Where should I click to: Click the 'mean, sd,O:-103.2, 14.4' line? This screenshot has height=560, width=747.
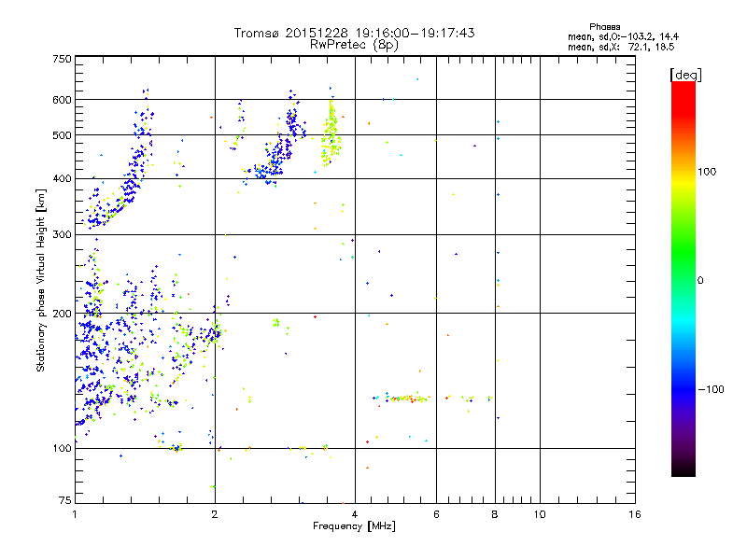[x=623, y=36]
